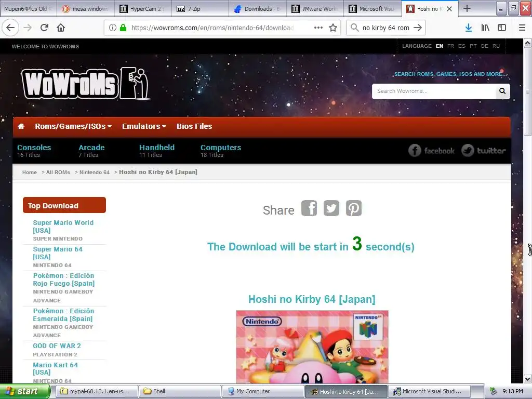Open the Windows start menu

tap(25, 391)
